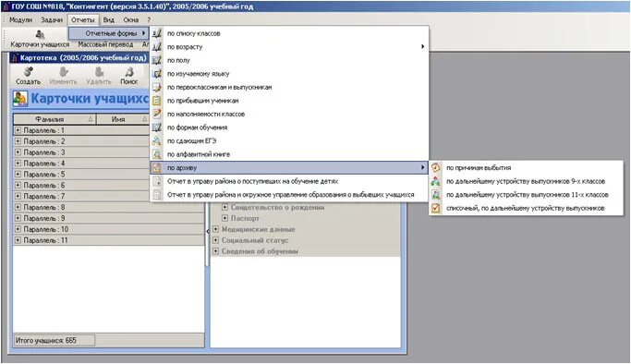631x364 pixels.
Task: Choose 'по наполняемости классов' report entry
Action: coord(289,114)
